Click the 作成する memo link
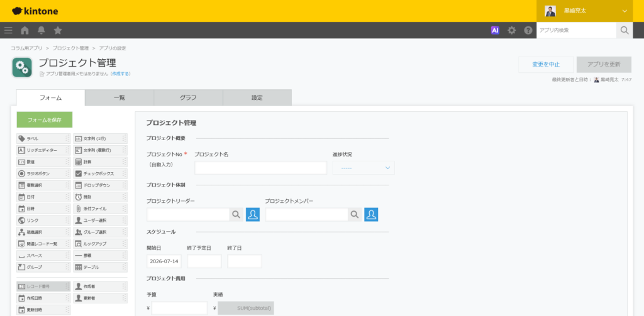Image resolution: width=644 pixels, height=316 pixels. pos(121,74)
